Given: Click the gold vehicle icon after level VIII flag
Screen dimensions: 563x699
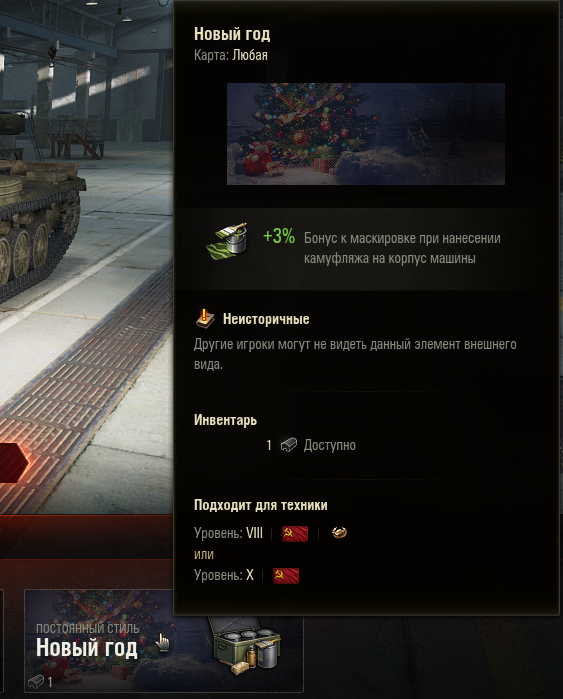Looking at the screenshot, I should (339, 533).
